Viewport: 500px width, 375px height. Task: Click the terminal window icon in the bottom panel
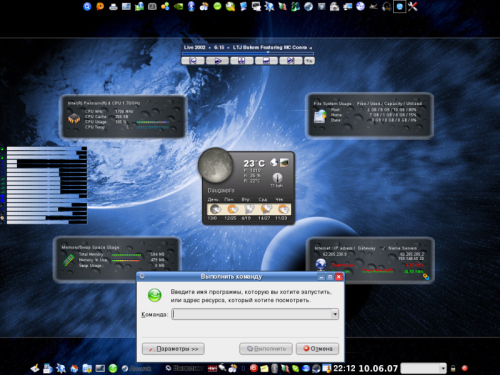click(x=100, y=368)
